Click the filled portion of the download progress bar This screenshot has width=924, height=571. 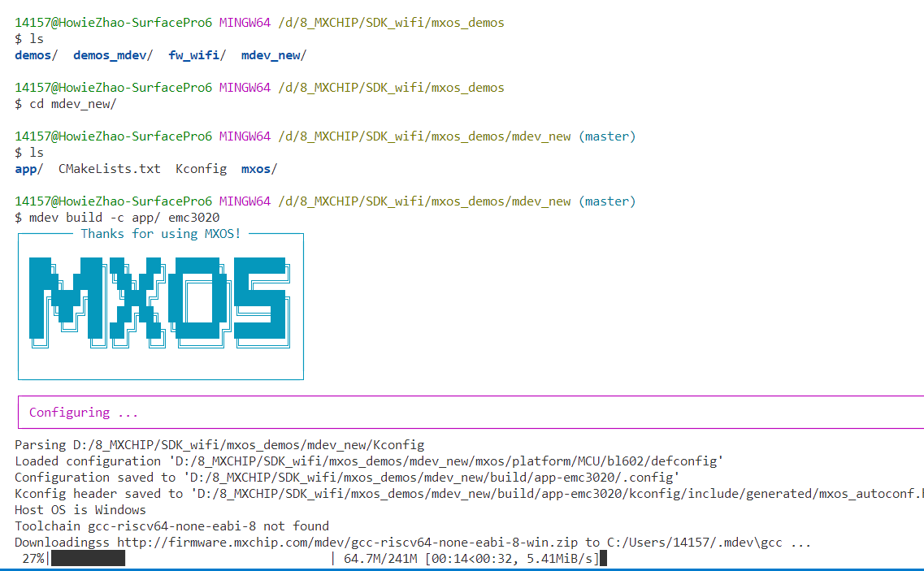coord(88,559)
